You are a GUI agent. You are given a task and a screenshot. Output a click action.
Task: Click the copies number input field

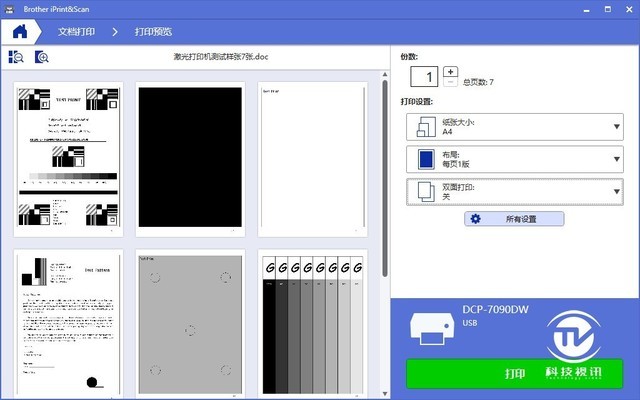(x=426, y=77)
